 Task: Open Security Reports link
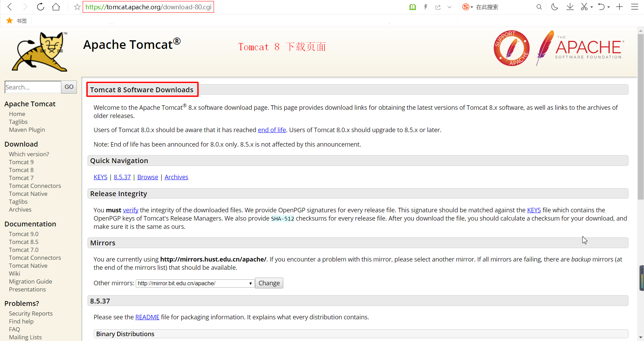31,313
